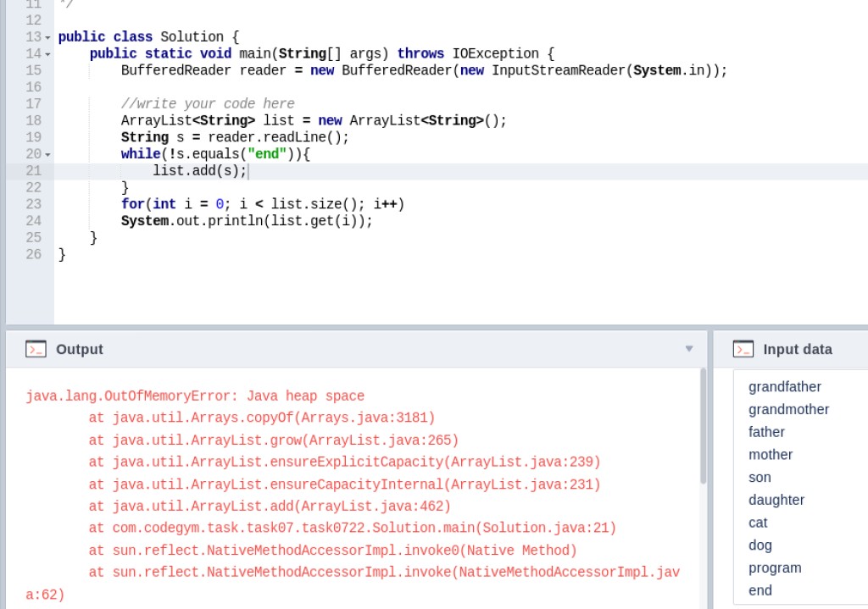Viewport: 868px width, 609px height.
Task: Click the Input data panel header label
Action: 797,349
